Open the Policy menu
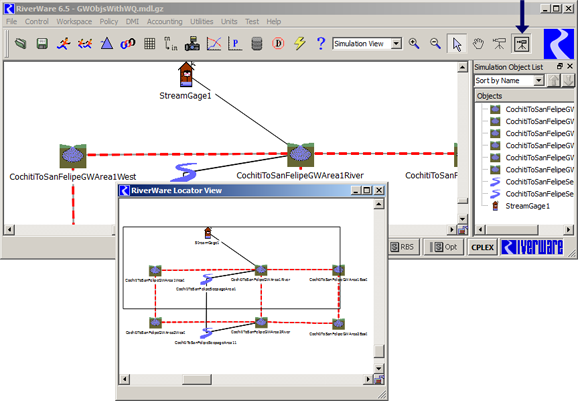 coord(109,22)
